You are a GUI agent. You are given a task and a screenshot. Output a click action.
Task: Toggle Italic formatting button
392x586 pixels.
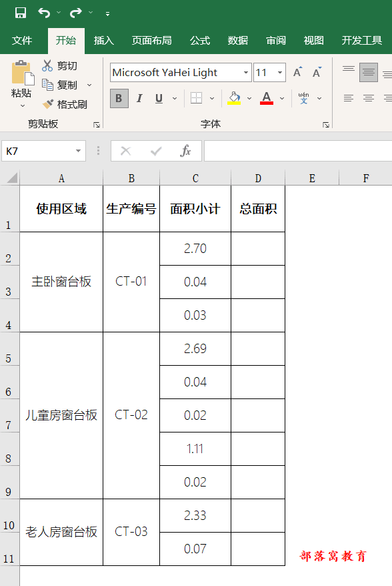click(139, 98)
